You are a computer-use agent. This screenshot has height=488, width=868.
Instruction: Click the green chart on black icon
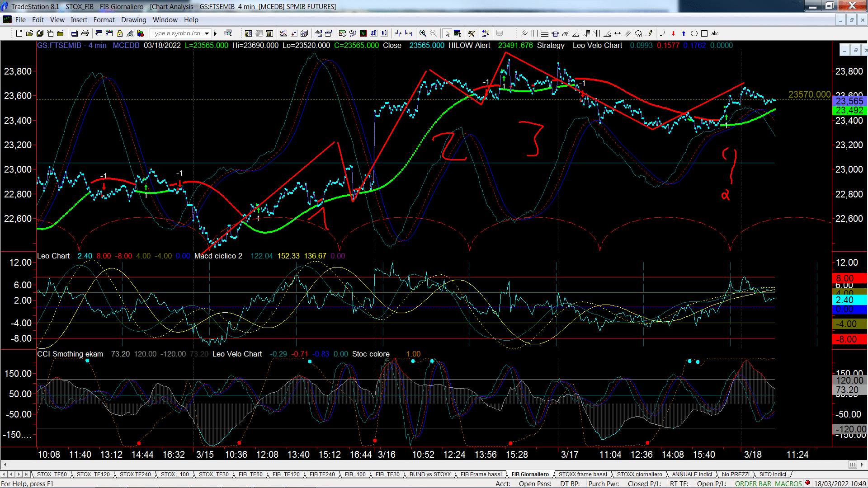click(x=363, y=33)
